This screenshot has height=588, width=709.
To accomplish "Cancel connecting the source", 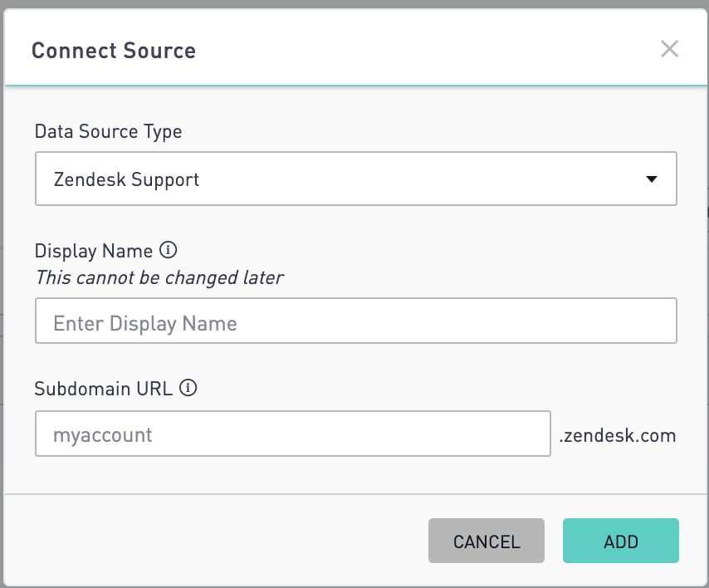I will click(x=487, y=541).
